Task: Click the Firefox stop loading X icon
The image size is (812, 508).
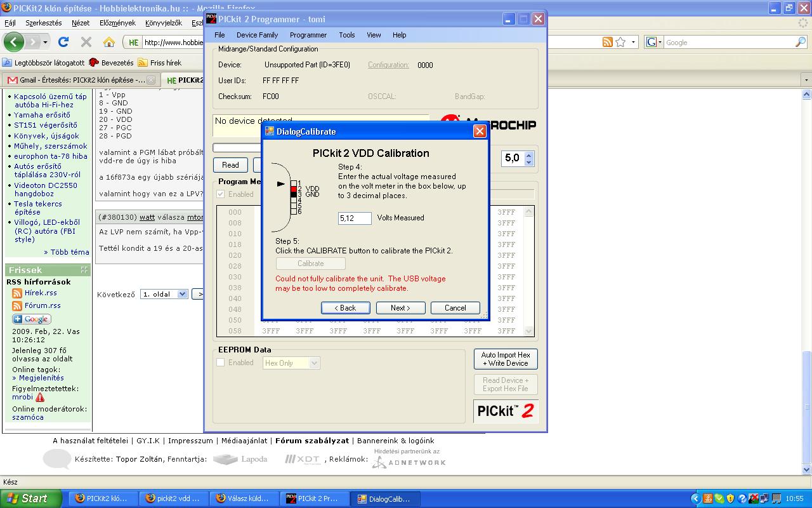Action: [86, 43]
